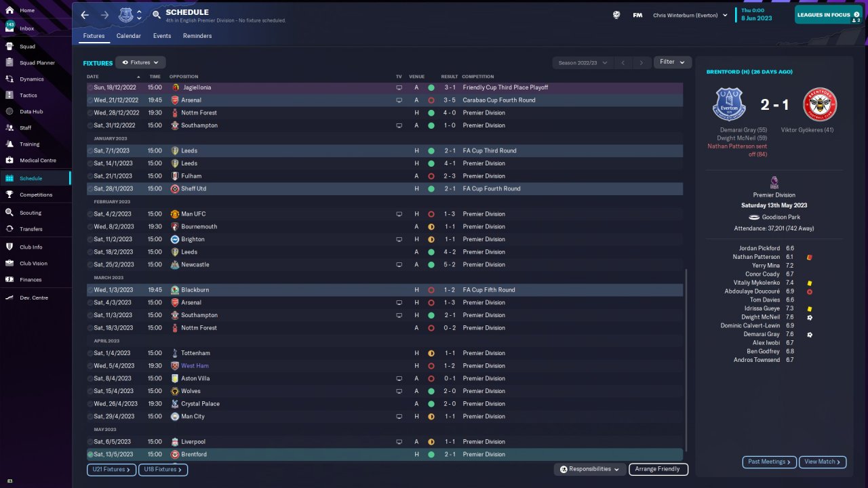Click the up/down chevrons beside the Everton badge
The width and height of the screenshot is (868, 488).
140,15
